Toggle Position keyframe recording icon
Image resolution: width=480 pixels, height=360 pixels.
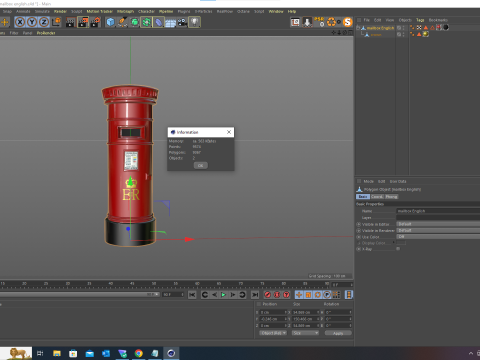(299, 295)
